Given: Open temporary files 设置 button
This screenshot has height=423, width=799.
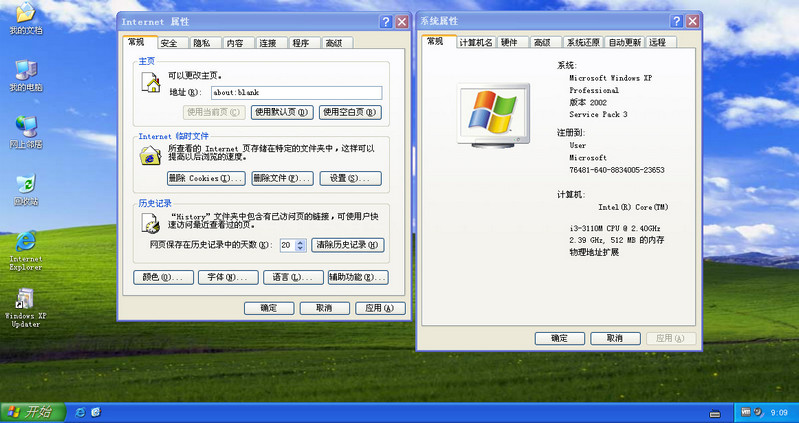Looking at the screenshot, I should coord(350,178).
